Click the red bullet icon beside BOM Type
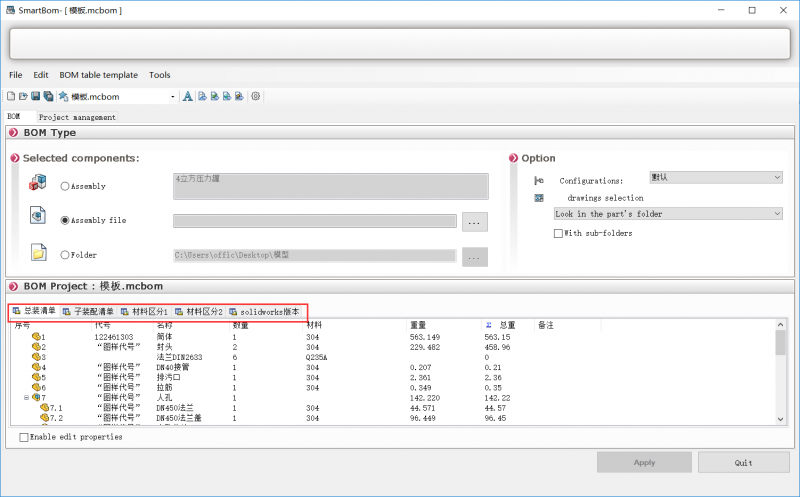 click(x=14, y=133)
